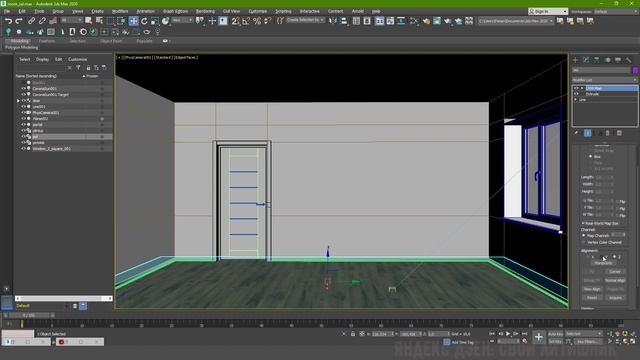Viewport: 640px width, 360px height.
Task: Pick the Select by Name tool
Action: 99,21
